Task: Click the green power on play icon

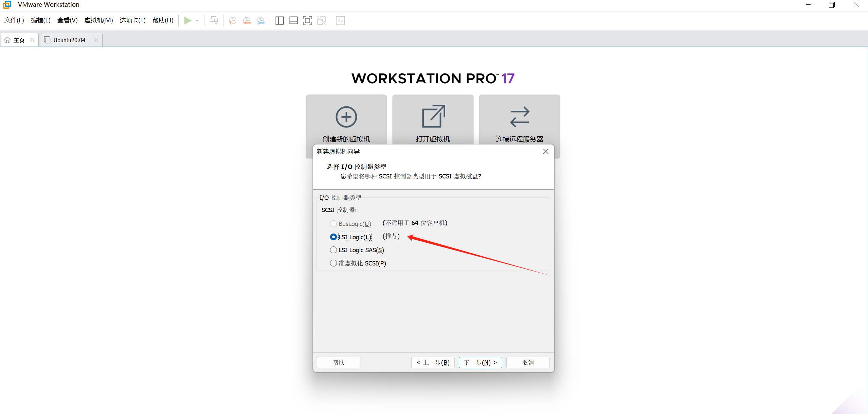Action: click(187, 20)
